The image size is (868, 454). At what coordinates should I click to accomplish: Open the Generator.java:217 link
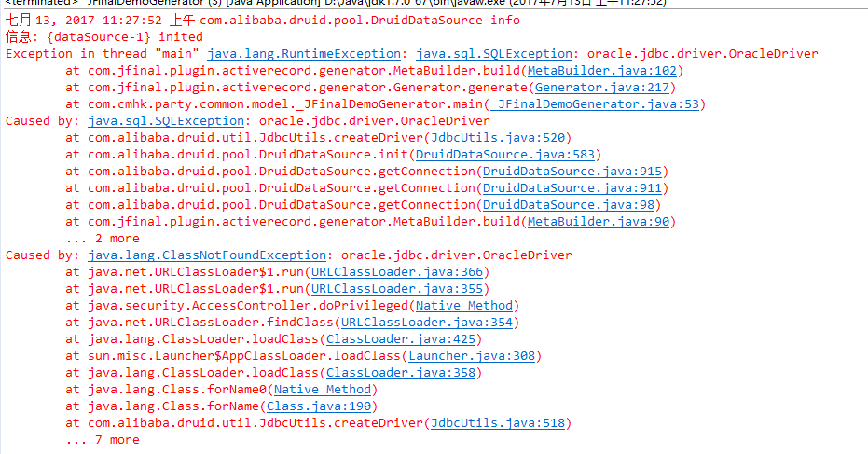coord(601,88)
